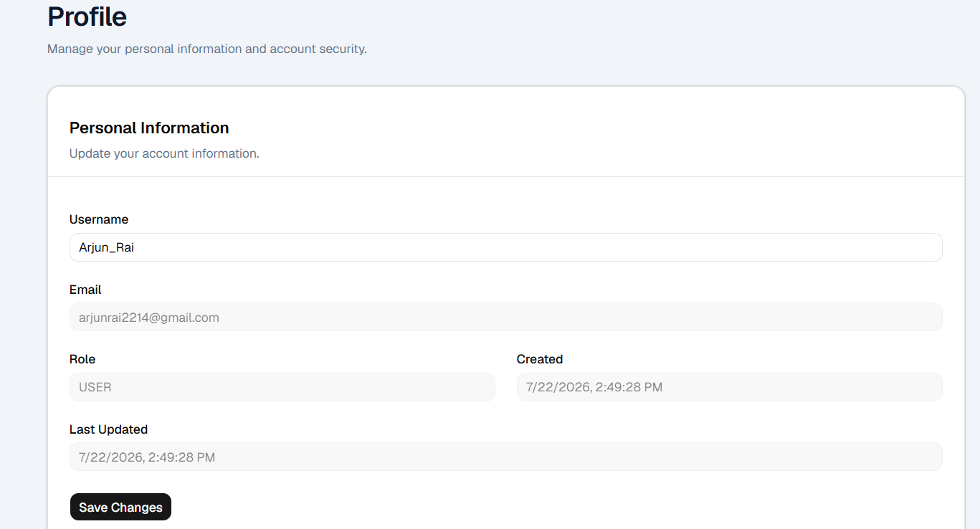The image size is (980, 529).
Task: Click the Last Updated date field
Action: 505,457
